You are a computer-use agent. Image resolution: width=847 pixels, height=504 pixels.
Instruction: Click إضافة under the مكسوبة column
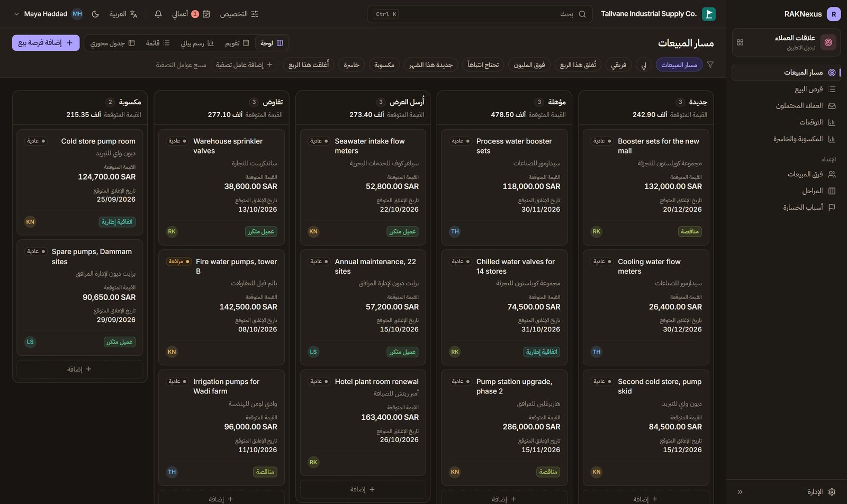coord(80,369)
